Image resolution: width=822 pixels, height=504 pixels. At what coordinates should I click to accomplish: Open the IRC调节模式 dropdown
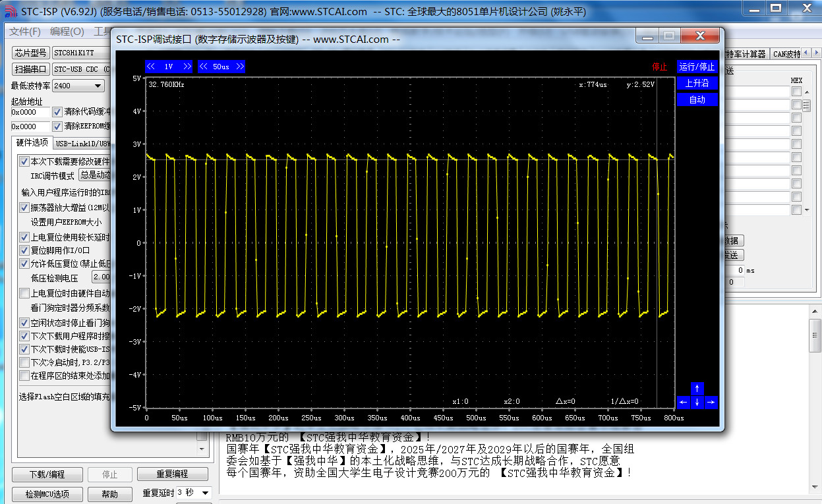(94, 175)
